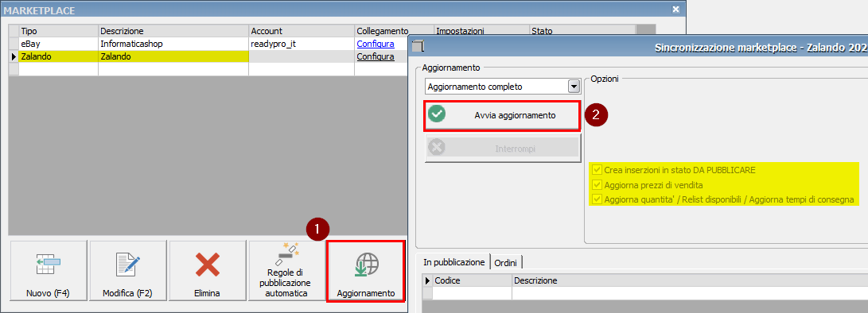868x313 pixels.
Task: Select the Zalando row arrow indicator
Action: click(x=14, y=56)
